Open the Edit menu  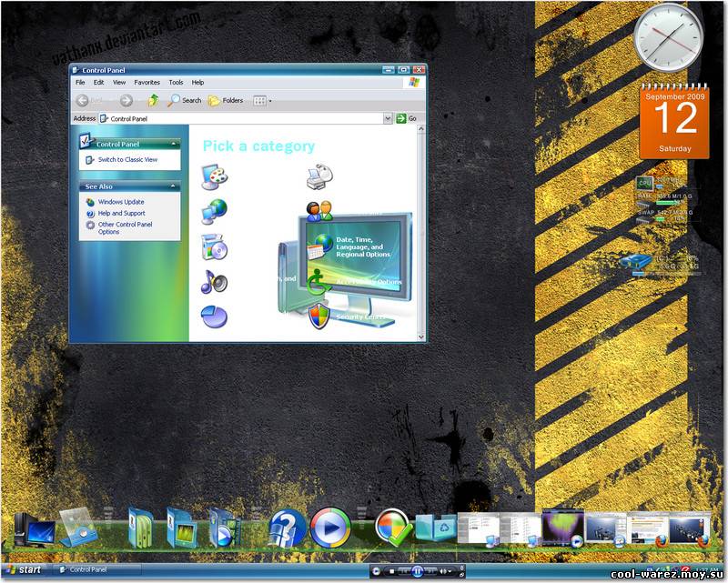pos(98,82)
